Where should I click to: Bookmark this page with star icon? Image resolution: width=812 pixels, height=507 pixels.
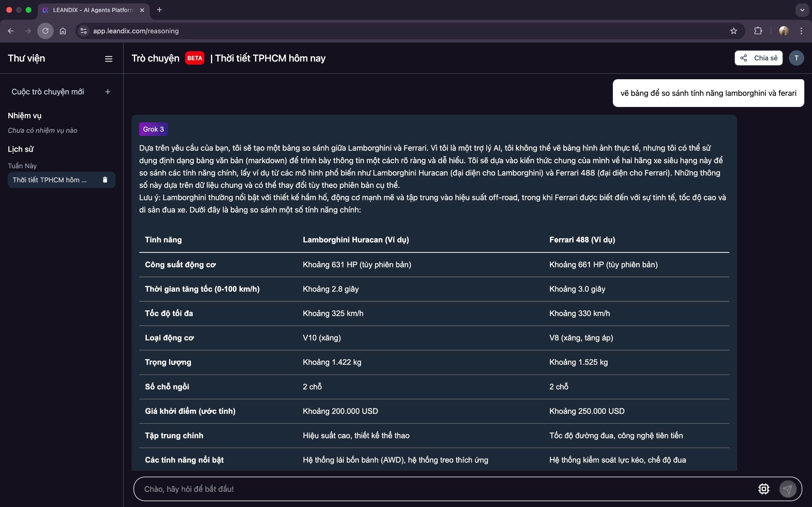point(733,31)
